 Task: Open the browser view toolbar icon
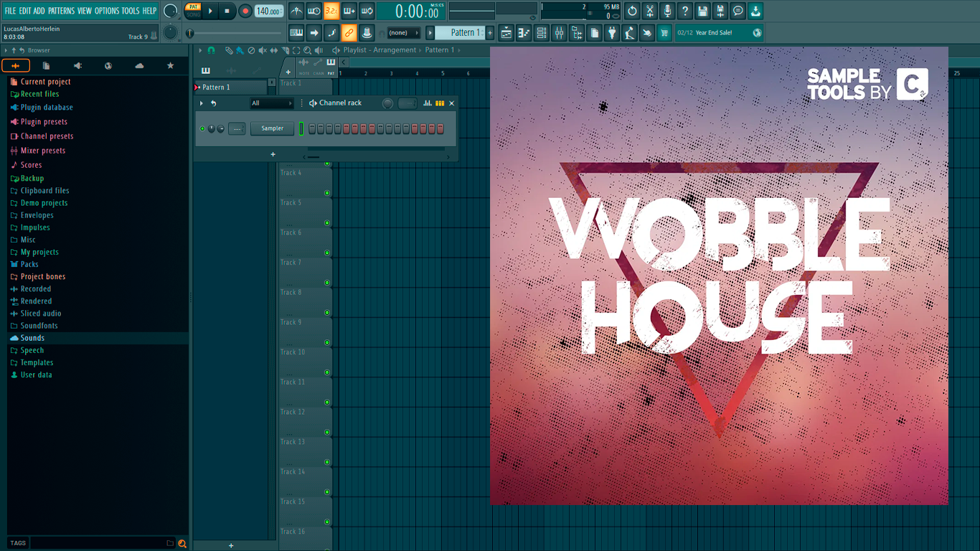point(577,33)
